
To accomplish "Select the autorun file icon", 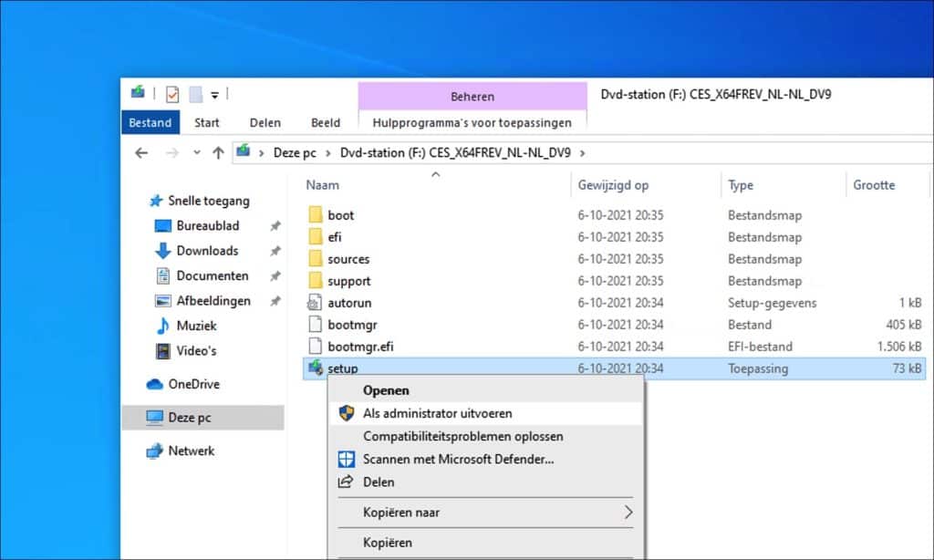I will (315, 303).
